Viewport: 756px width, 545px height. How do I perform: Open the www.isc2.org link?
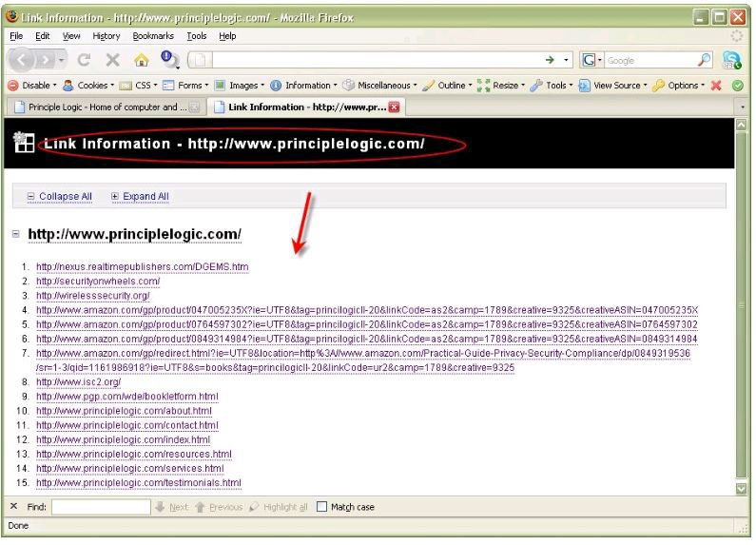coord(78,382)
